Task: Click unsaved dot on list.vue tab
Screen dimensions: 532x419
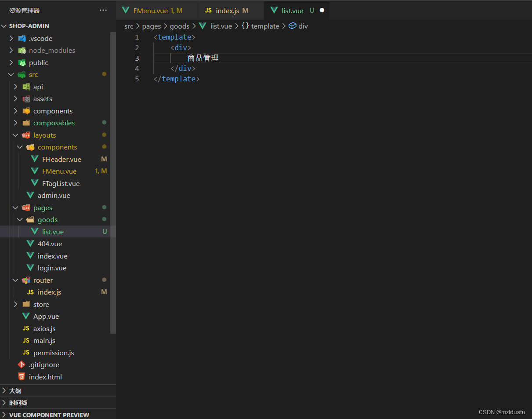Action: point(322,10)
